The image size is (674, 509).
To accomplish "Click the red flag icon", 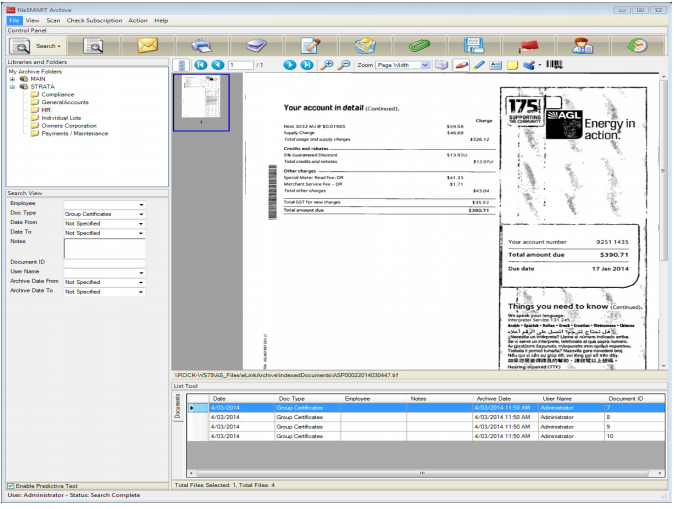I will [x=527, y=45].
